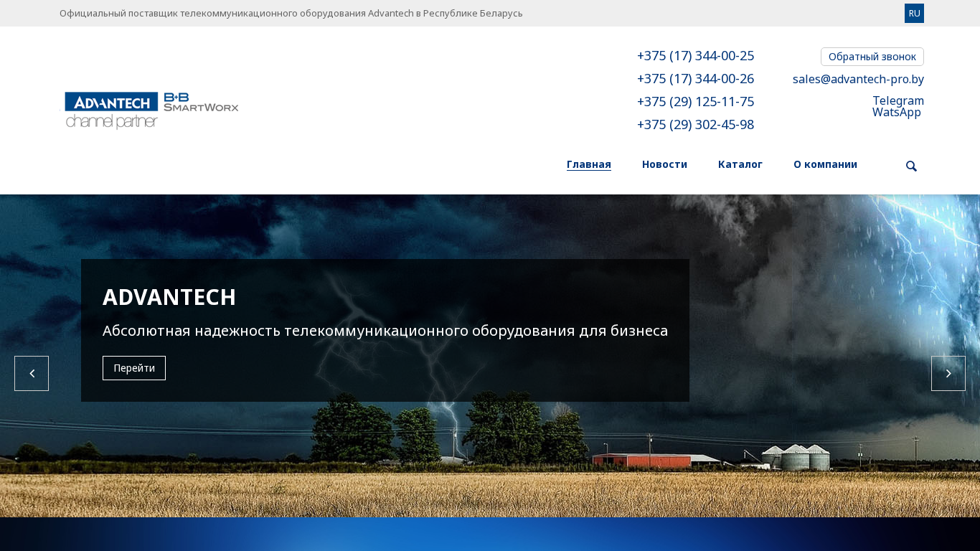Call phone number +375 (17) 344-00-25
Viewport: 980px width, 551px height.
tap(695, 56)
